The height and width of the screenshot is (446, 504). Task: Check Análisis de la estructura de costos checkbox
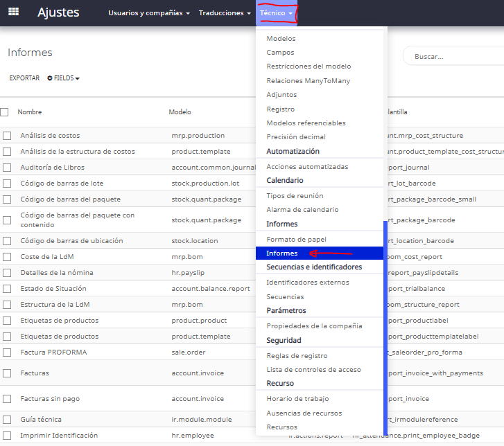pyautogui.click(x=7, y=152)
